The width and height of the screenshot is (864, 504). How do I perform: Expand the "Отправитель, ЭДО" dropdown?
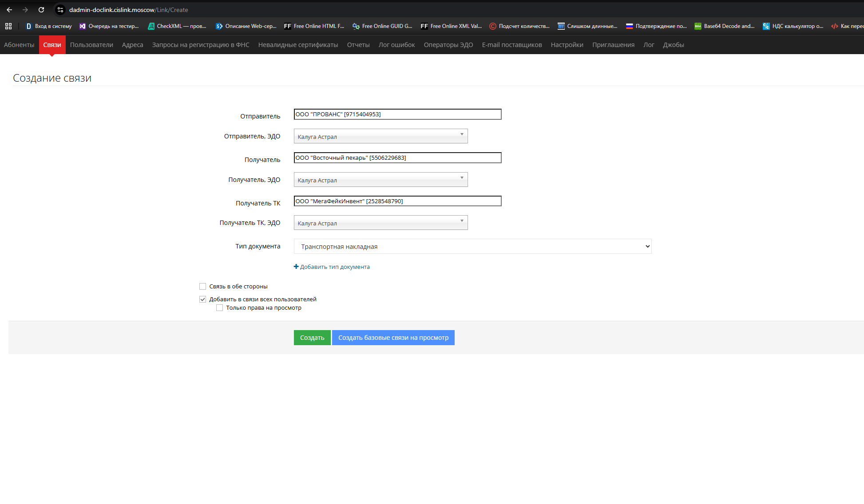[x=380, y=136]
